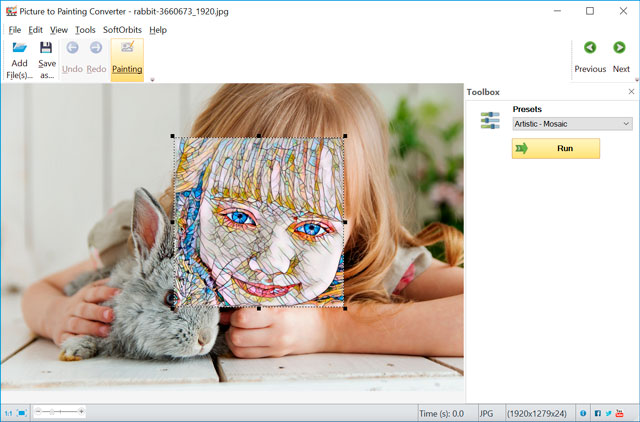Open the File menu
Viewport: 640px width, 422px height.
(x=14, y=30)
